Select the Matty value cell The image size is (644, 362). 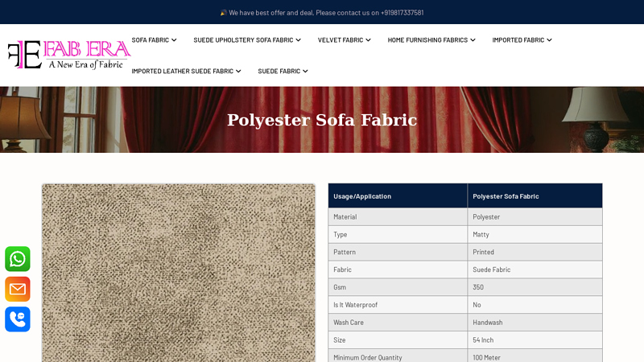535,234
